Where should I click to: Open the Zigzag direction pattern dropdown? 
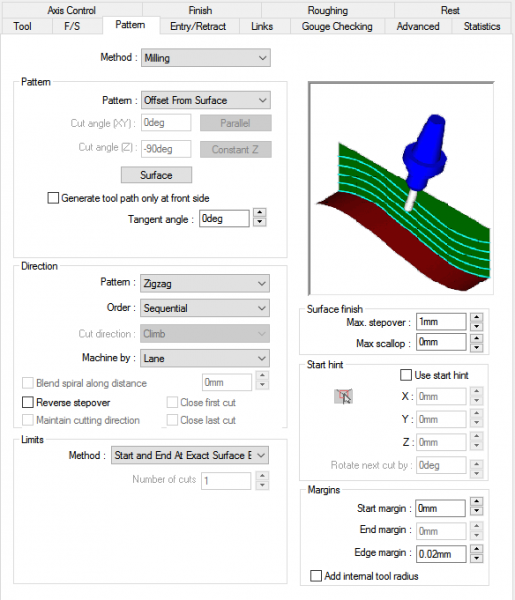pyautogui.click(x=205, y=284)
